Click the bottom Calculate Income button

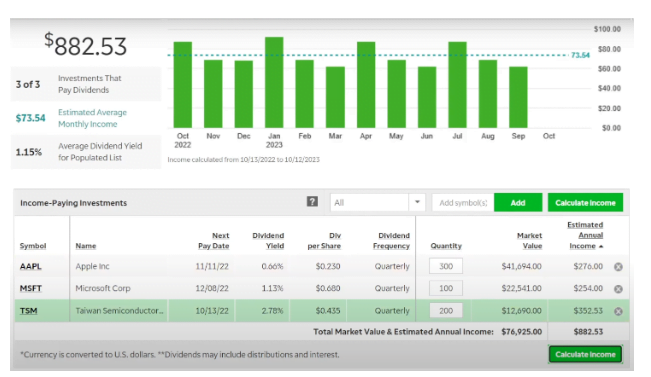point(585,354)
